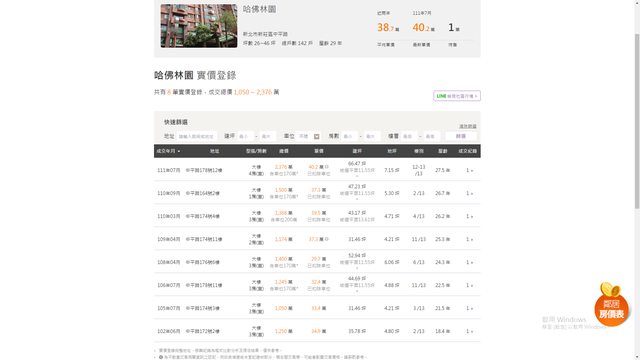Focus the 地址 address search field
The width and height of the screenshot is (640, 360).
click(x=196, y=136)
